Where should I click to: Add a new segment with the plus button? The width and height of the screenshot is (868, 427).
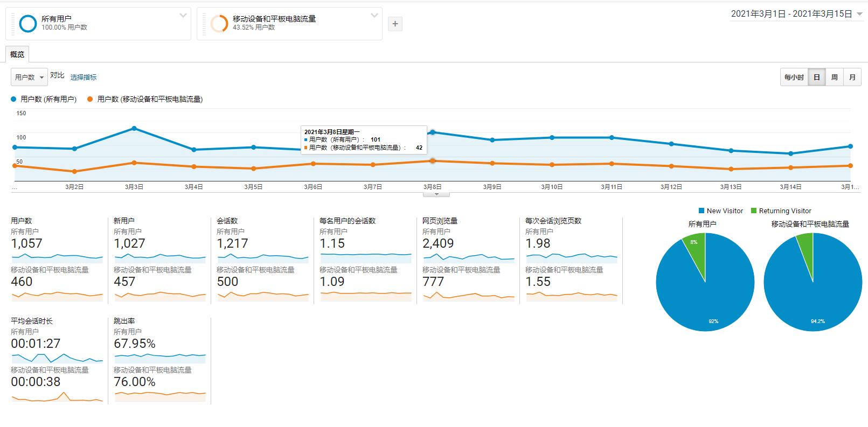click(395, 24)
